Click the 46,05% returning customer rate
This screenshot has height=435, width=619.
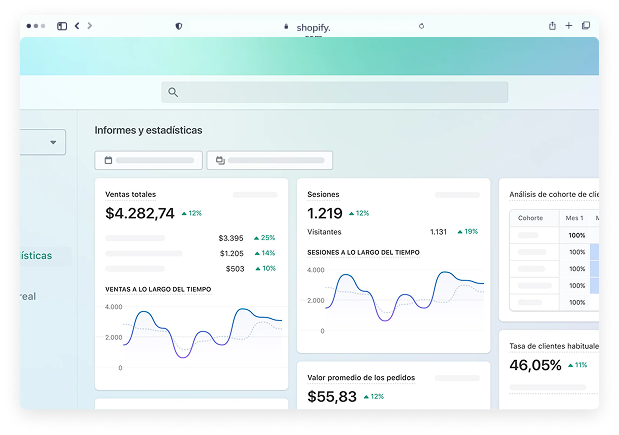click(x=535, y=365)
